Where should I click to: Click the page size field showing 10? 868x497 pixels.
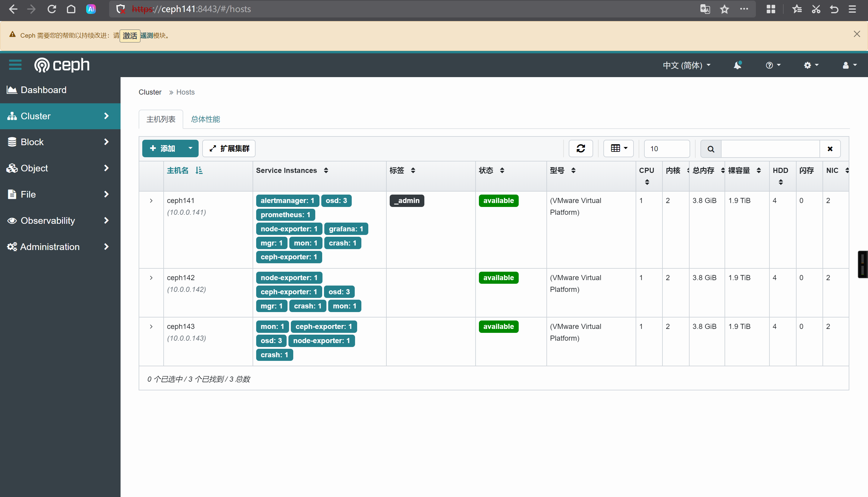(x=666, y=149)
